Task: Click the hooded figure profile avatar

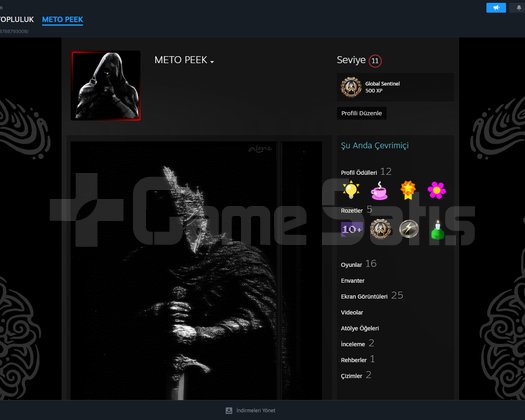Action: coord(106,85)
